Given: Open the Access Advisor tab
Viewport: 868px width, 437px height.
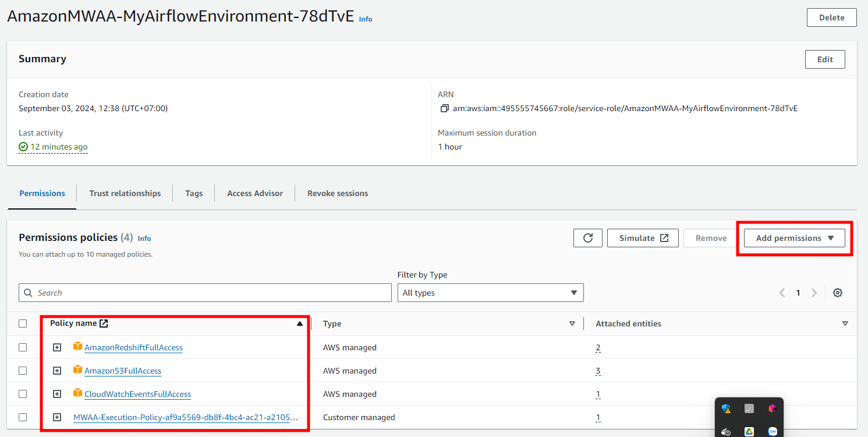Looking at the screenshot, I should pyautogui.click(x=255, y=193).
